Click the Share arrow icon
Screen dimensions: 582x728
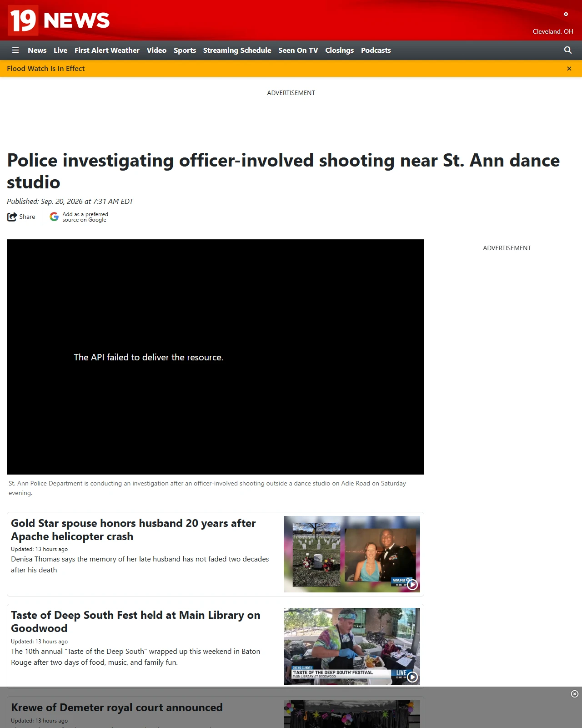pos(12,217)
